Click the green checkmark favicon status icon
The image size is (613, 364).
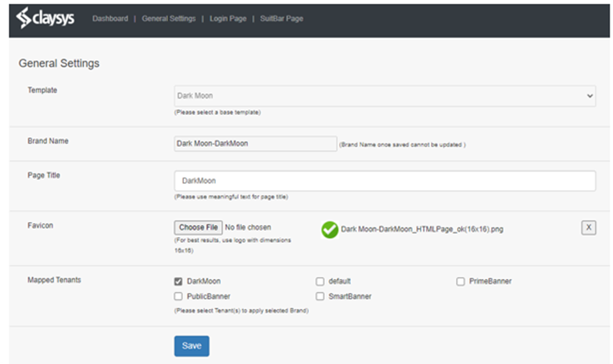pos(329,229)
